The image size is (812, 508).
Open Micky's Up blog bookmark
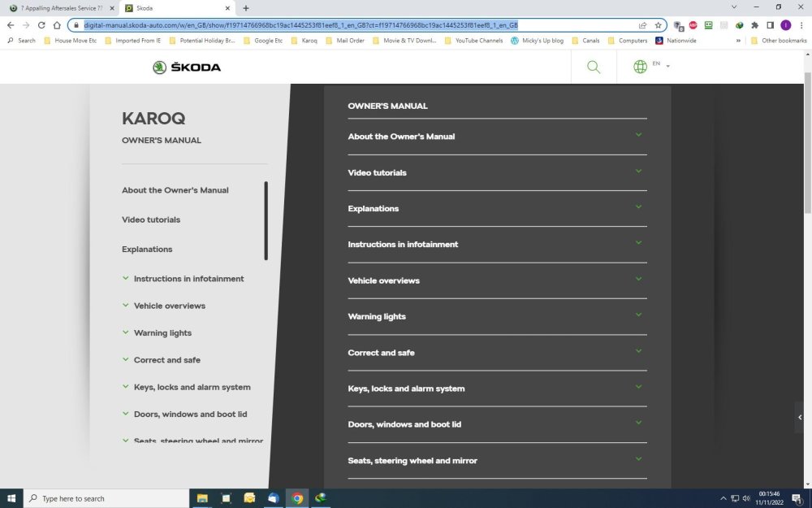point(537,41)
